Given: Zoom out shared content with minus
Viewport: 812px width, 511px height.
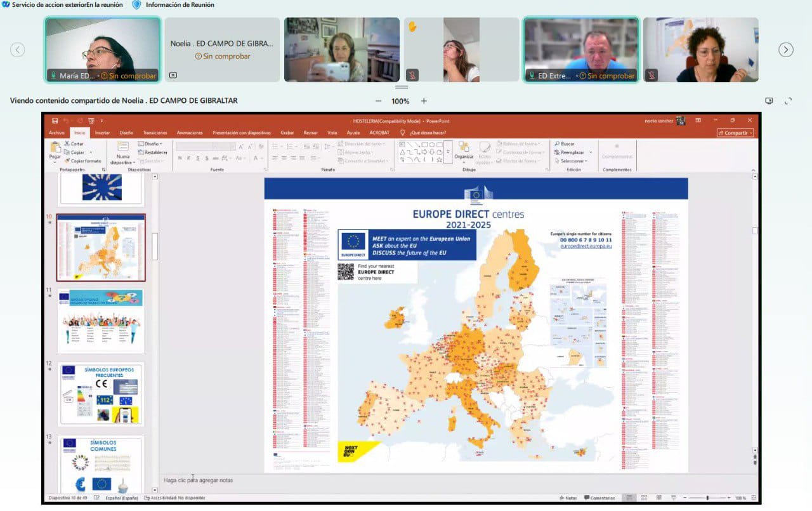Looking at the screenshot, I should coord(379,101).
